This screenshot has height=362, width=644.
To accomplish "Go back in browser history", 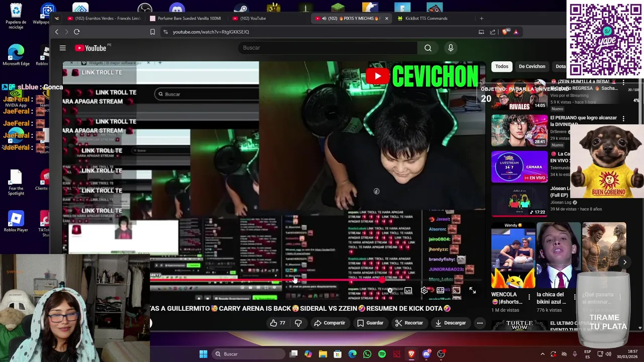I will coord(56,32).
